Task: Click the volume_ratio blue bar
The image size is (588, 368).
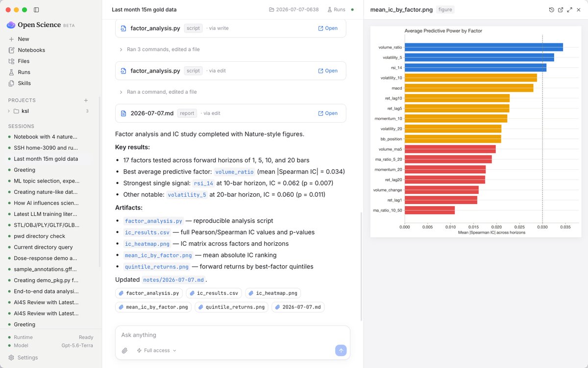Action: [484, 47]
